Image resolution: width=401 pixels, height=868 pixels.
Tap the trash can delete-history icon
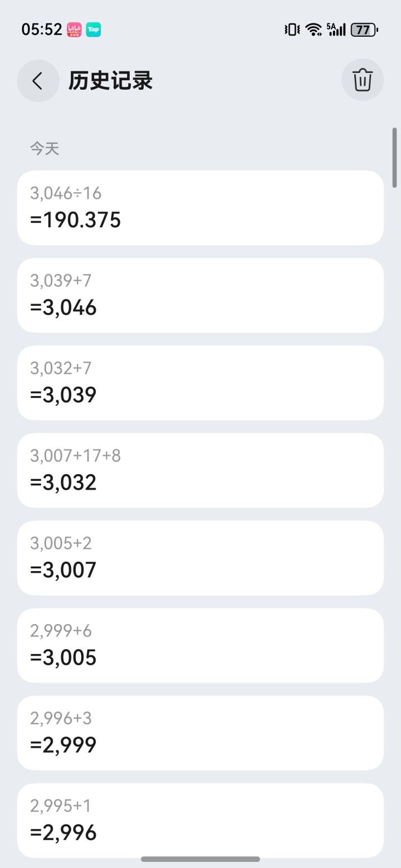click(x=363, y=80)
